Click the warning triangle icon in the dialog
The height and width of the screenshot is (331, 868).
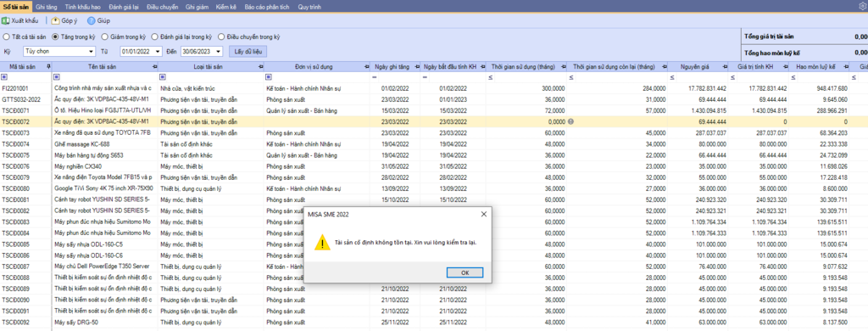[322, 244]
